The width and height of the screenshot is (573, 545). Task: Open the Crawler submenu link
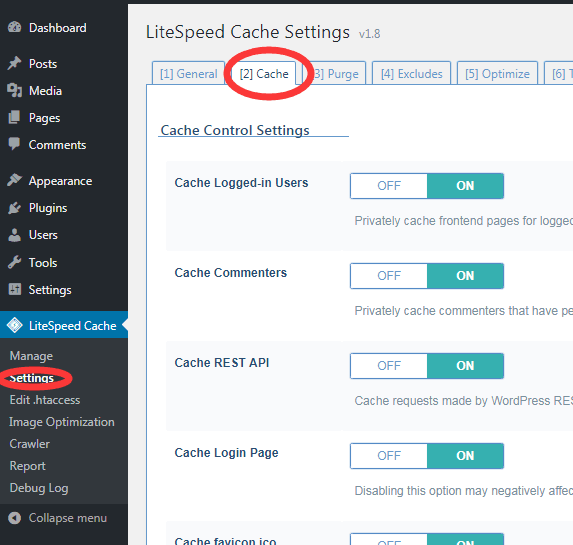point(29,444)
